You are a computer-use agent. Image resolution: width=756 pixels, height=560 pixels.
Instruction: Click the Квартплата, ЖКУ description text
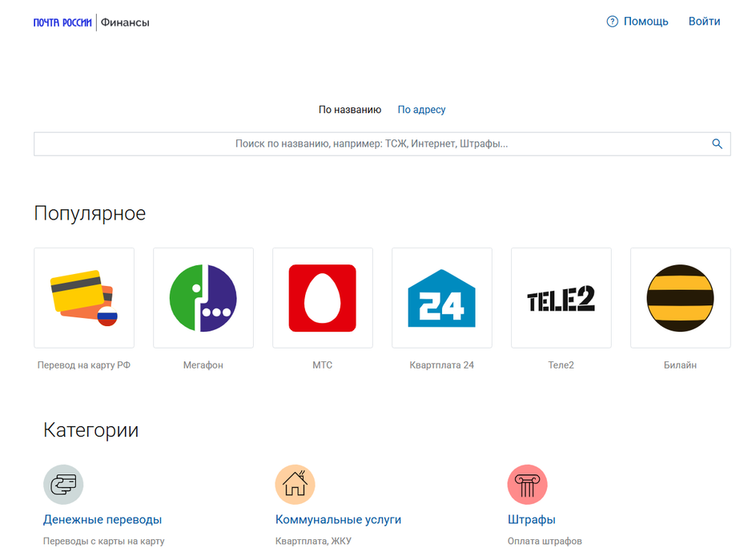pyautogui.click(x=313, y=542)
